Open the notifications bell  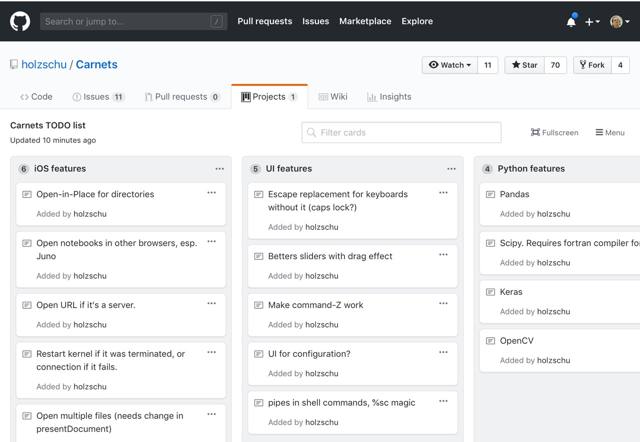click(x=571, y=21)
